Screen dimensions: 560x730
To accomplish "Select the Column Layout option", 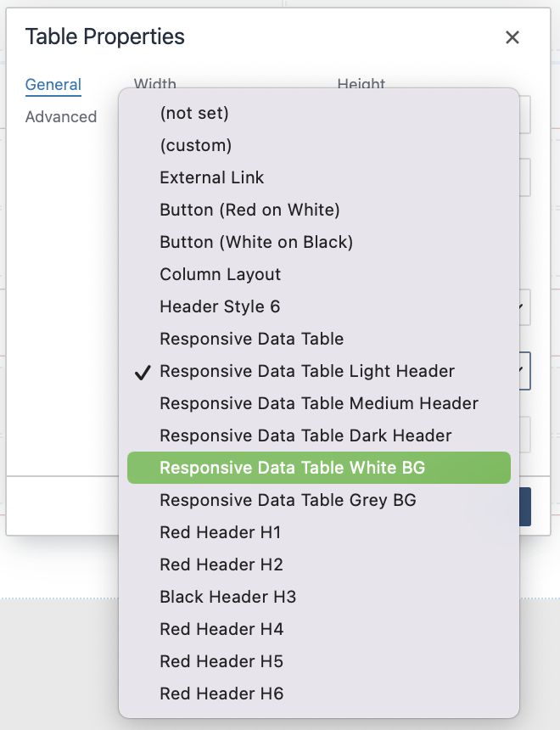I will pos(220,274).
